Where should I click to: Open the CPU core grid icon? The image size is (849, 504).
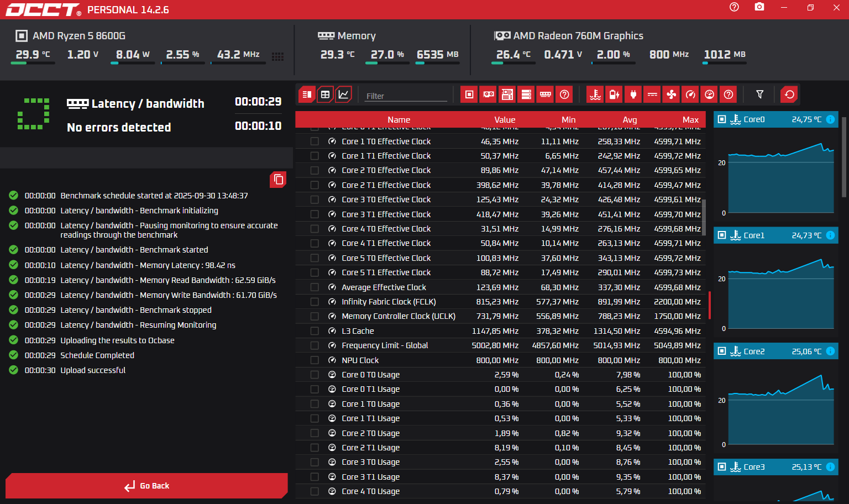click(278, 56)
